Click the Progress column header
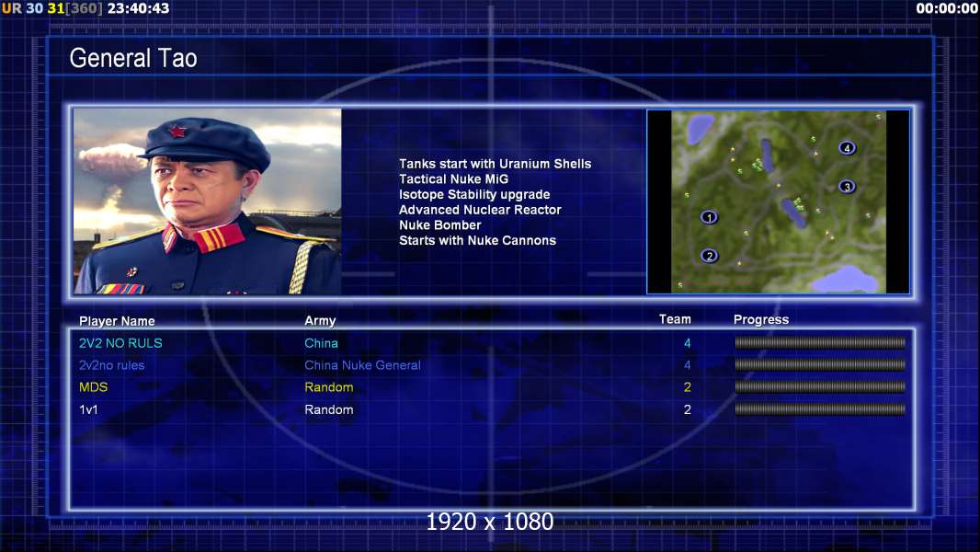 pos(761,319)
